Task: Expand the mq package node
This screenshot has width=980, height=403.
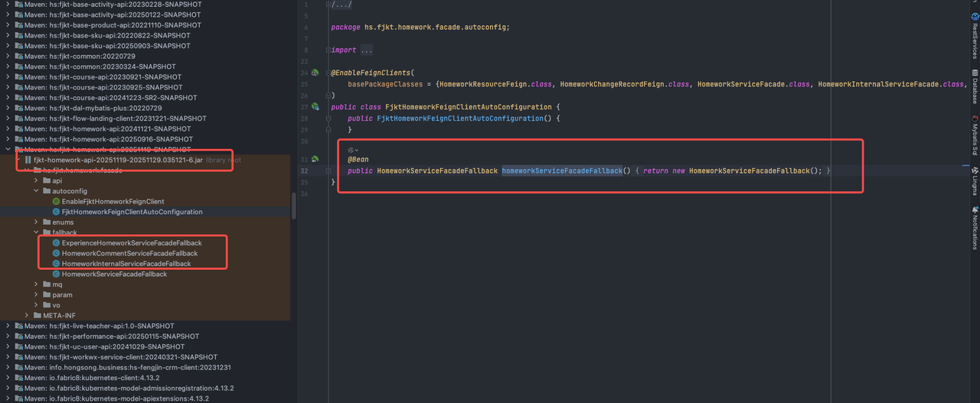Action: point(37,284)
